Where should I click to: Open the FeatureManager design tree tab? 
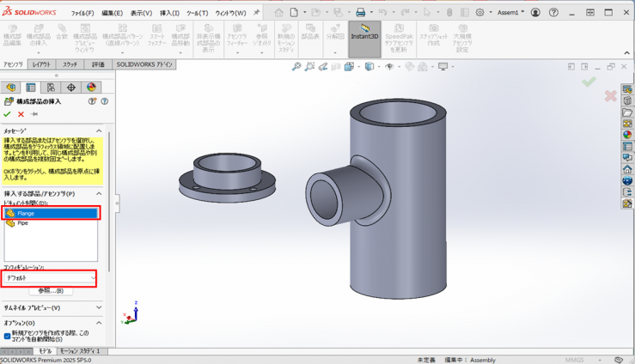(11, 87)
